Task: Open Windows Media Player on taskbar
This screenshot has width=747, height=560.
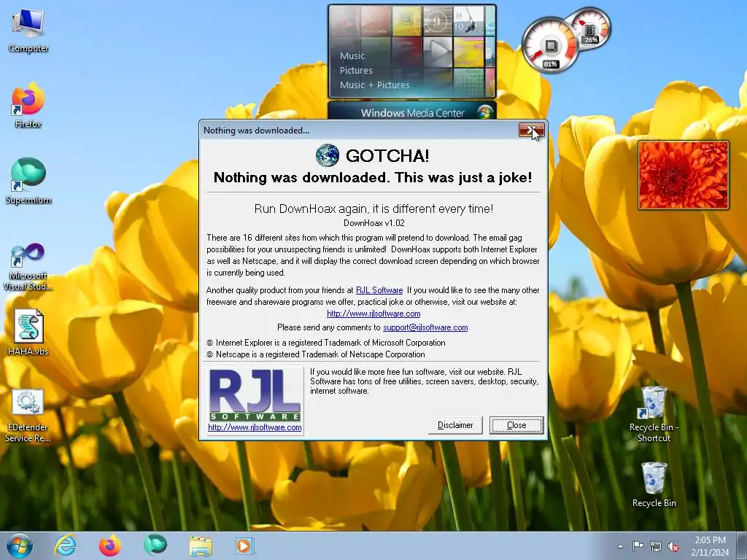Action: tap(245, 546)
